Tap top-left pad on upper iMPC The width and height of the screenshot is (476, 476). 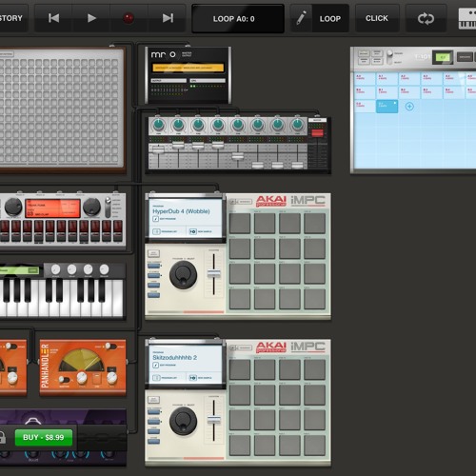240,224
